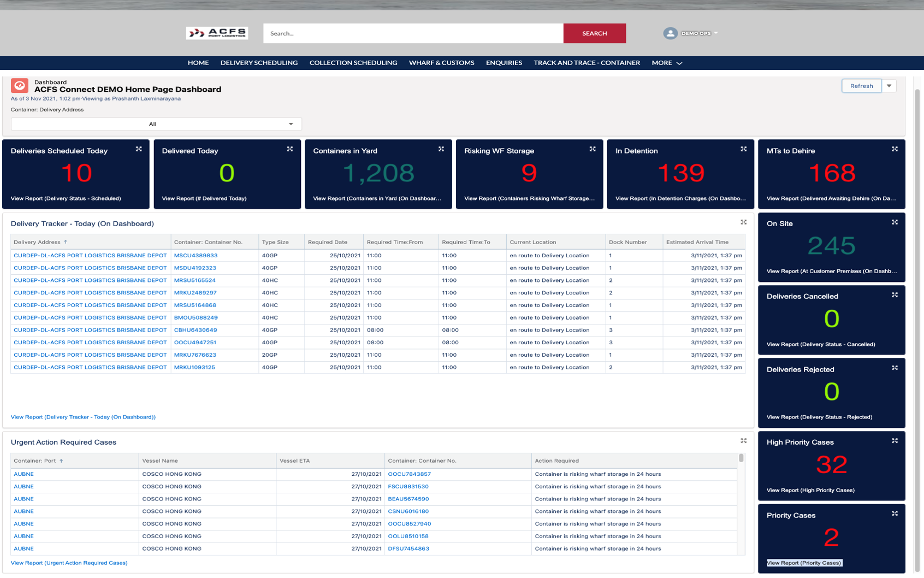Expand the High Priority Cases widget
Screen dimensions: 924x578
(x=895, y=441)
